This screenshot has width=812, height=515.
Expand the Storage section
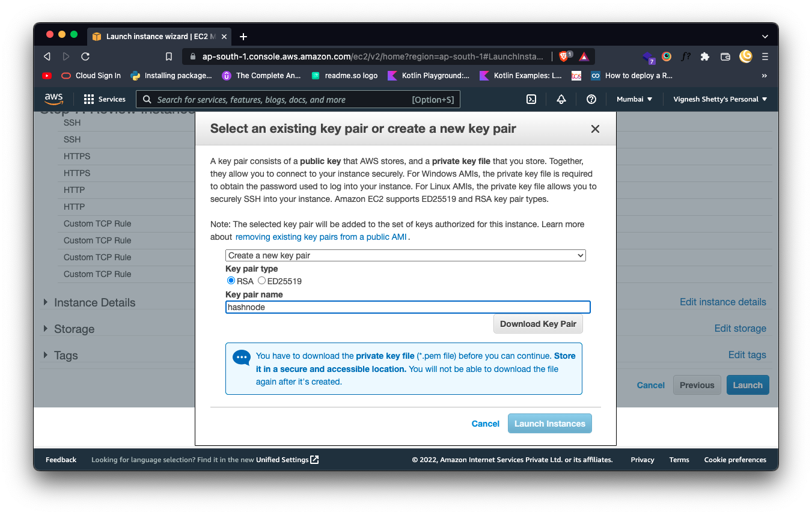(x=46, y=329)
